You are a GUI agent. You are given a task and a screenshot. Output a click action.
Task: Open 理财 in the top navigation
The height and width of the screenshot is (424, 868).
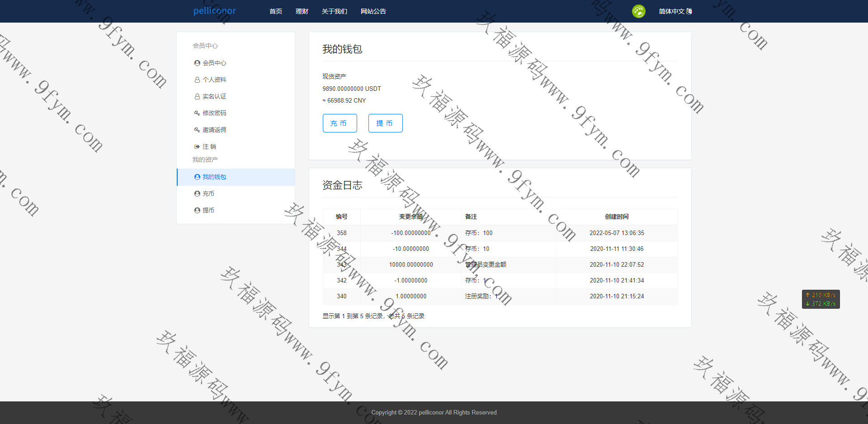point(302,11)
